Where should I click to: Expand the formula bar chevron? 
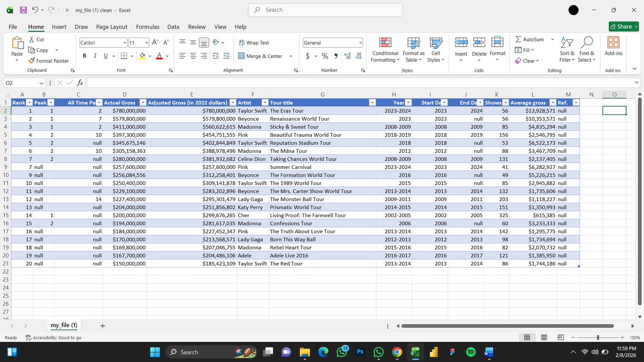(636, 83)
